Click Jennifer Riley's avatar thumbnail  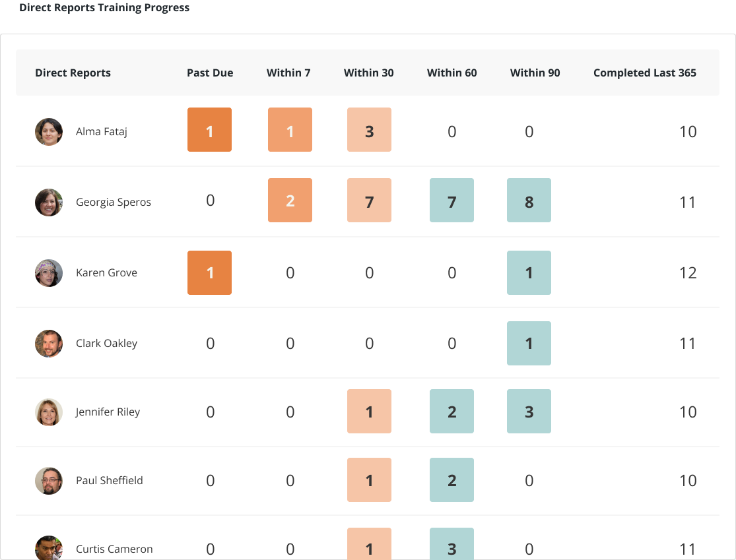(48, 412)
